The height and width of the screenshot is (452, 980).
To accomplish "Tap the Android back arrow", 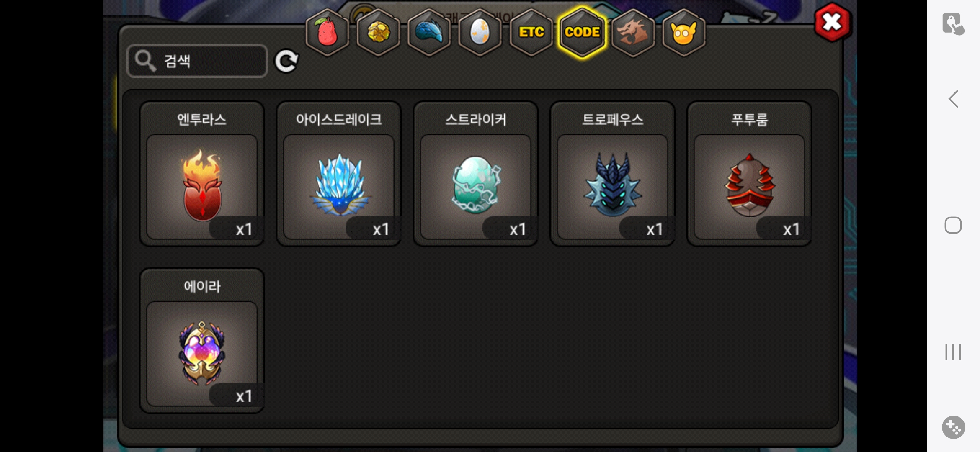I will 953,99.
